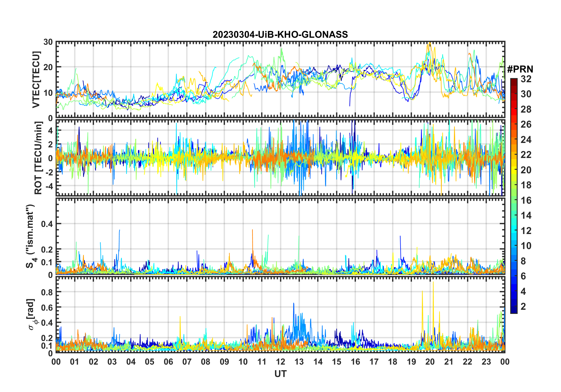Click the 12 tick label on PRN colorbar
Screen dimensions: 561x392
coord(526,231)
